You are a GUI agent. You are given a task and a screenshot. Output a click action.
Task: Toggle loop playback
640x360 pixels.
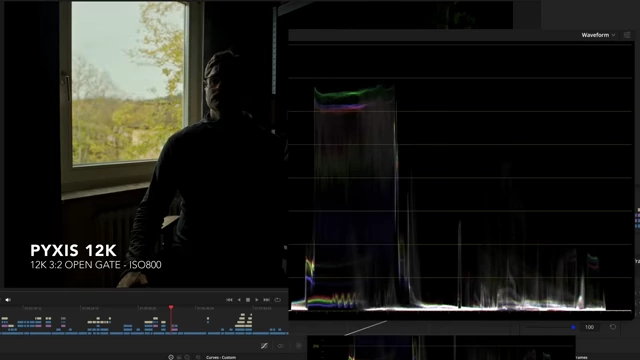[x=278, y=300]
